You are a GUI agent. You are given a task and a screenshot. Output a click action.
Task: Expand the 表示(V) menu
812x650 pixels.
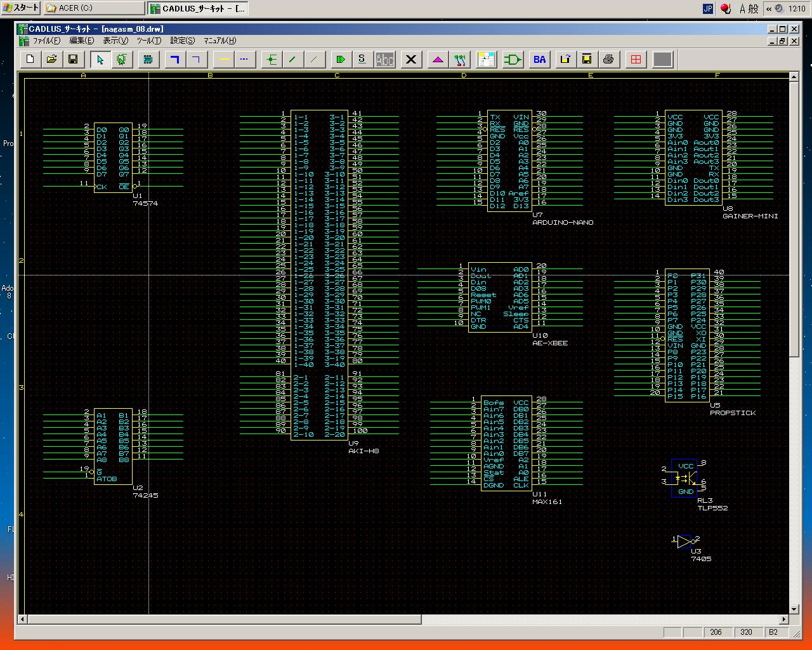tap(115, 41)
